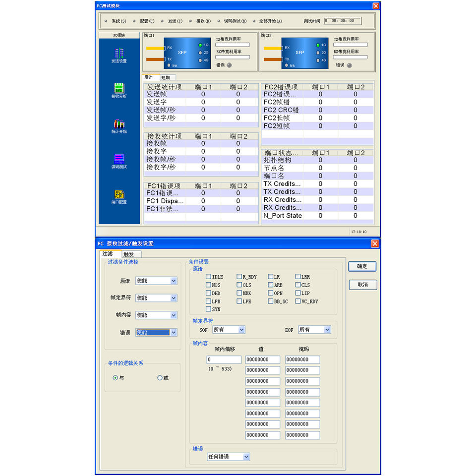Click the port 1 2G speed indicator
Image resolution: width=476 pixels, height=476 pixels.
click(x=200, y=53)
